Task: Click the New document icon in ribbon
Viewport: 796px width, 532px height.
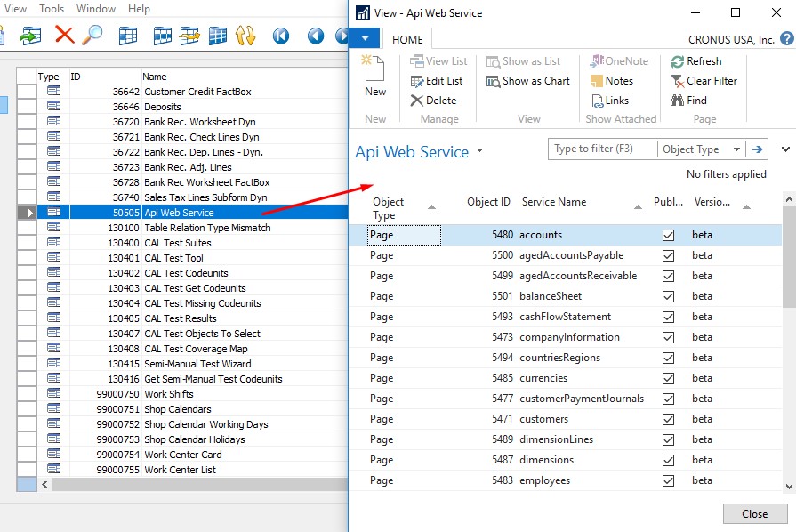Action: coord(374,68)
